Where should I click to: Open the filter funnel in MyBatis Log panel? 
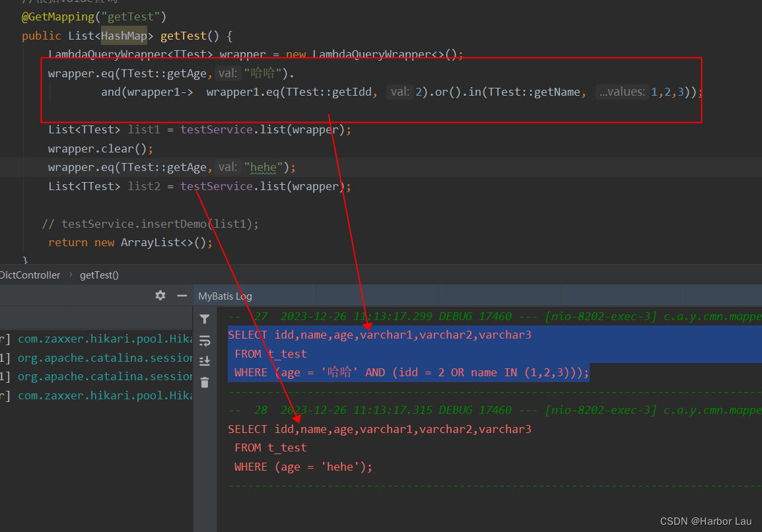coord(205,319)
